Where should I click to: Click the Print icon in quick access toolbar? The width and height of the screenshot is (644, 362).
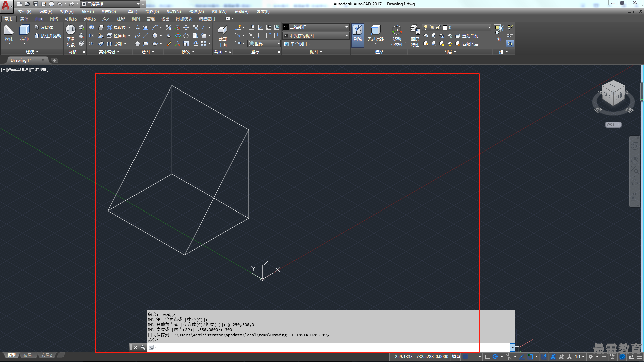52,4
